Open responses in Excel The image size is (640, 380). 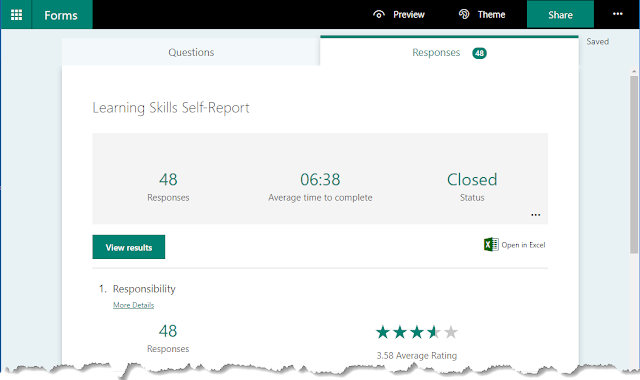(x=515, y=245)
